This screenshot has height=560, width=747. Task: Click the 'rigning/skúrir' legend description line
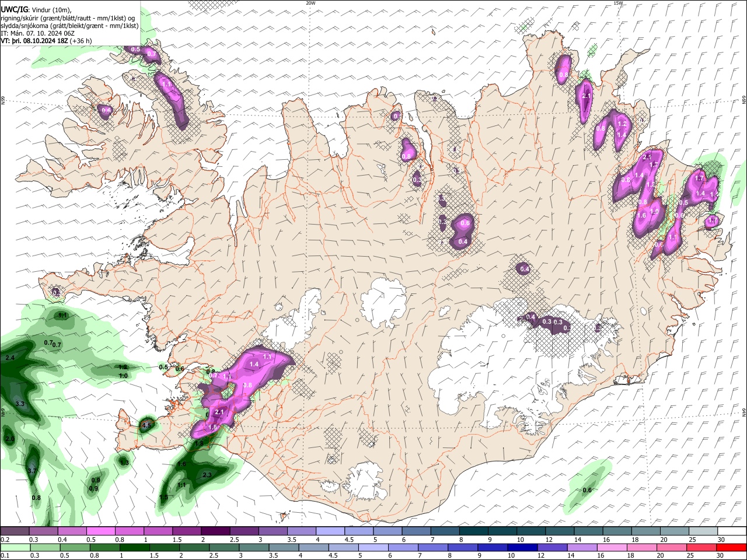[x=68, y=17]
